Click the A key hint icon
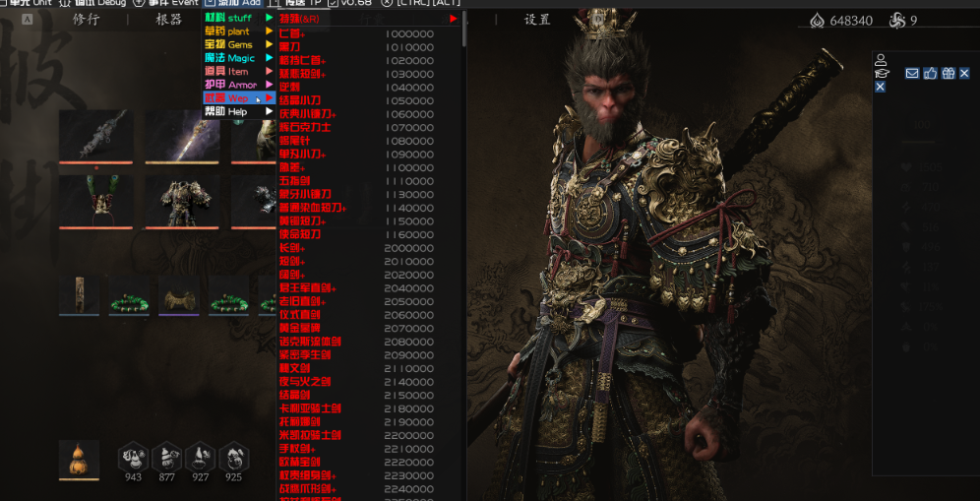The width and height of the screenshot is (980, 501). tap(27, 20)
